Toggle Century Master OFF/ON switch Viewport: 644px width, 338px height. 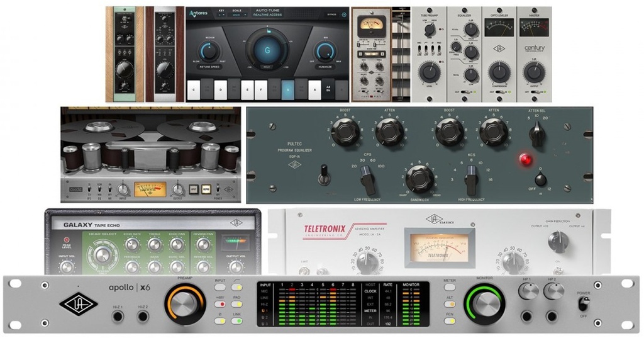pyautogui.click(x=536, y=93)
